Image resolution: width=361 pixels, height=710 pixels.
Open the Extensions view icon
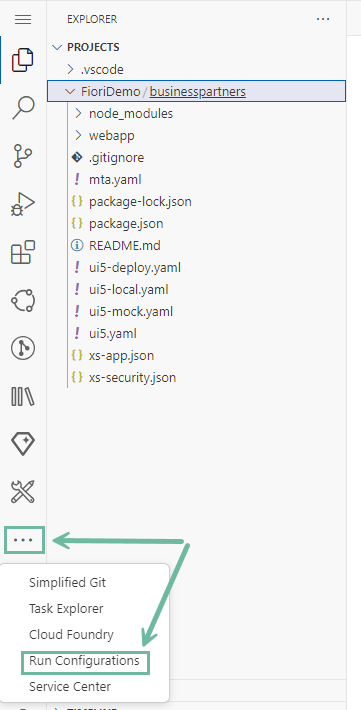(x=23, y=252)
